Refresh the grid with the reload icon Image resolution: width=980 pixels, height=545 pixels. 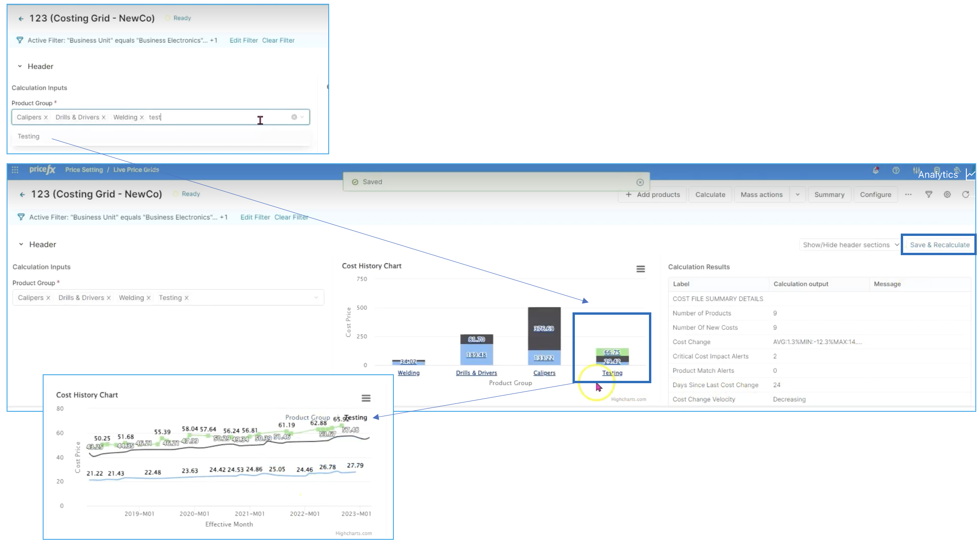tap(965, 195)
